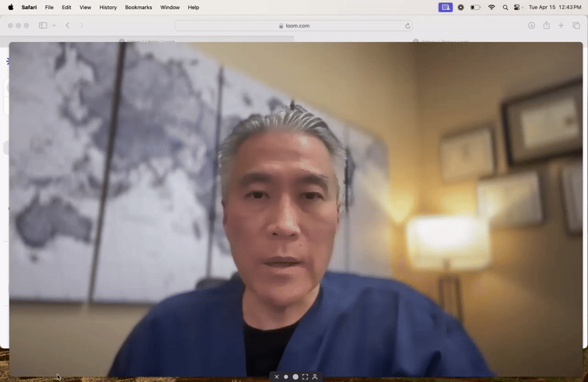Open the Wi-Fi menu bar icon
This screenshot has width=588, height=382.
492,7
